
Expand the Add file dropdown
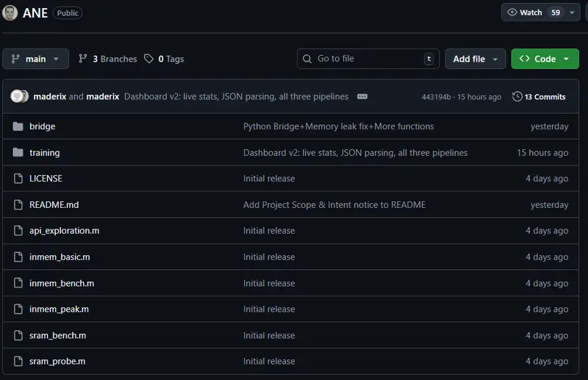[x=475, y=59]
